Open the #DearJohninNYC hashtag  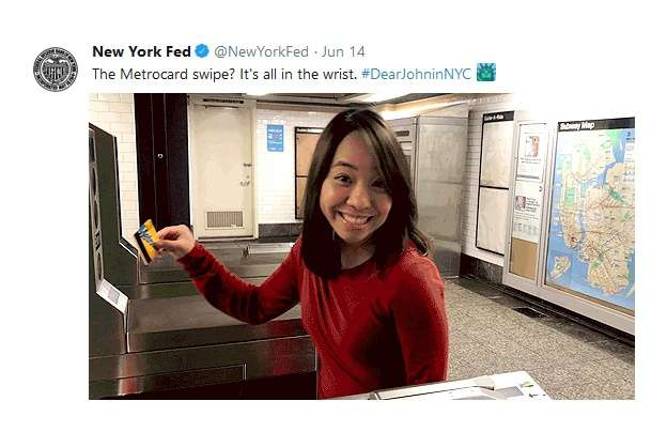click(x=416, y=74)
